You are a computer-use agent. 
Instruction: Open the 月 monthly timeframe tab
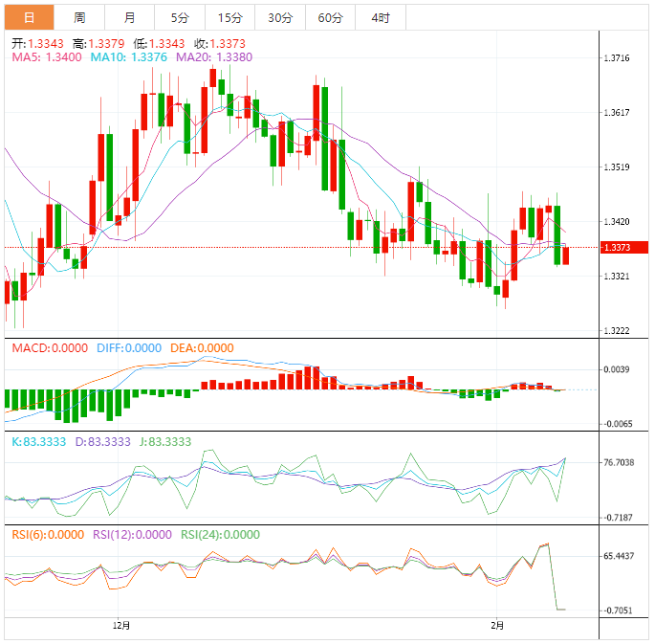coord(129,17)
